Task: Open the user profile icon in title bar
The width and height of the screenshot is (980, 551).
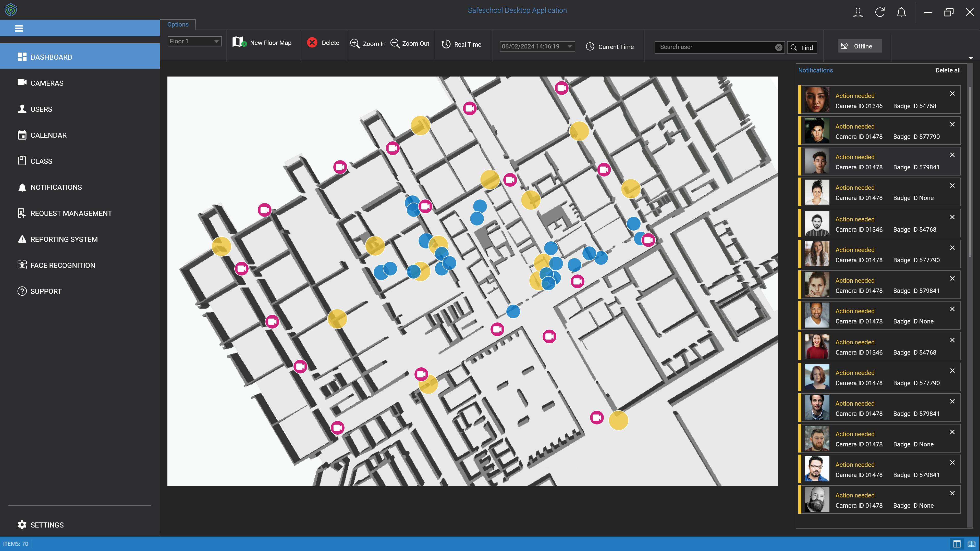Action: tap(857, 12)
